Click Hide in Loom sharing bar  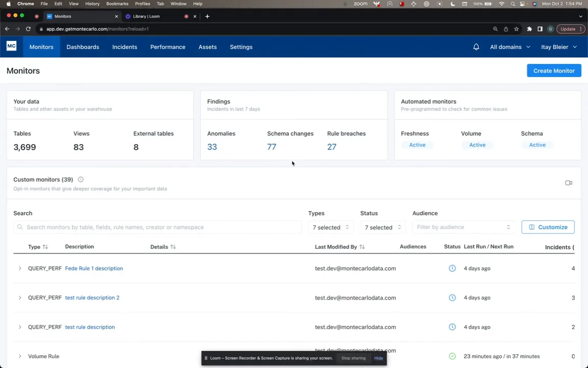378,358
